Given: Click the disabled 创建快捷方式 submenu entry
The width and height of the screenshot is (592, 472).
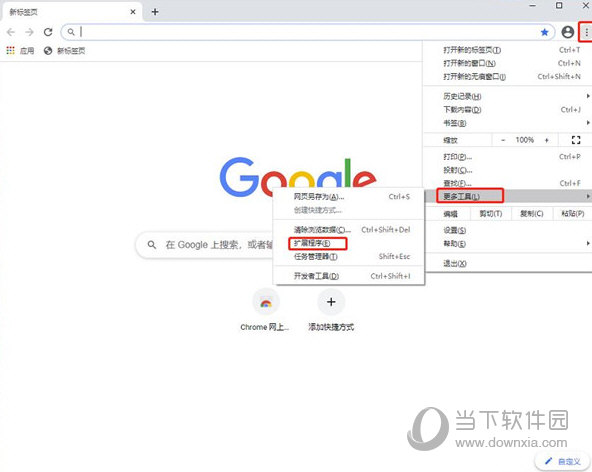Looking at the screenshot, I should (x=348, y=210).
